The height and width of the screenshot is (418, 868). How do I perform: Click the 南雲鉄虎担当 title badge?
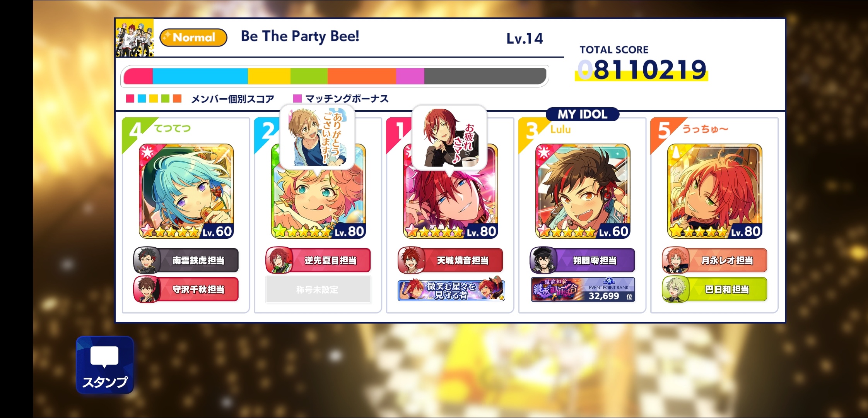(x=186, y=260)
